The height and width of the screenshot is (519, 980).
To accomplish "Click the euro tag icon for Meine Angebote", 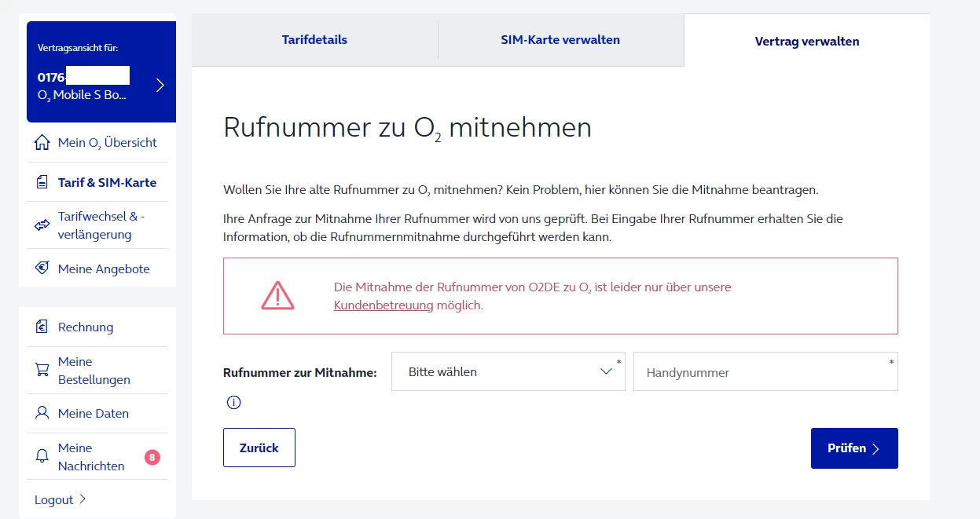I will 42,269.
